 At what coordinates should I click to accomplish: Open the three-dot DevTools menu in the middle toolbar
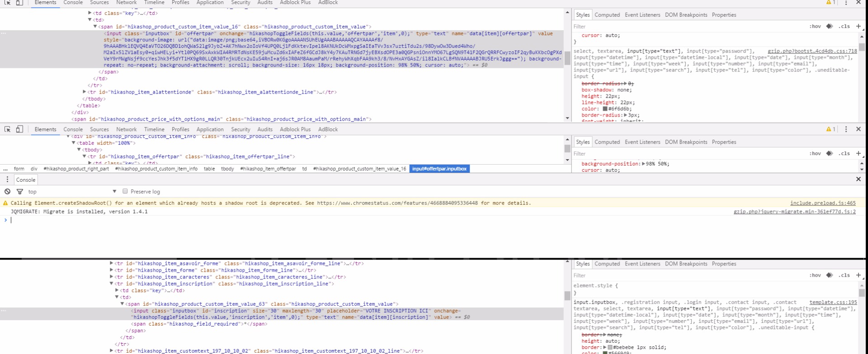click(846, 129)
